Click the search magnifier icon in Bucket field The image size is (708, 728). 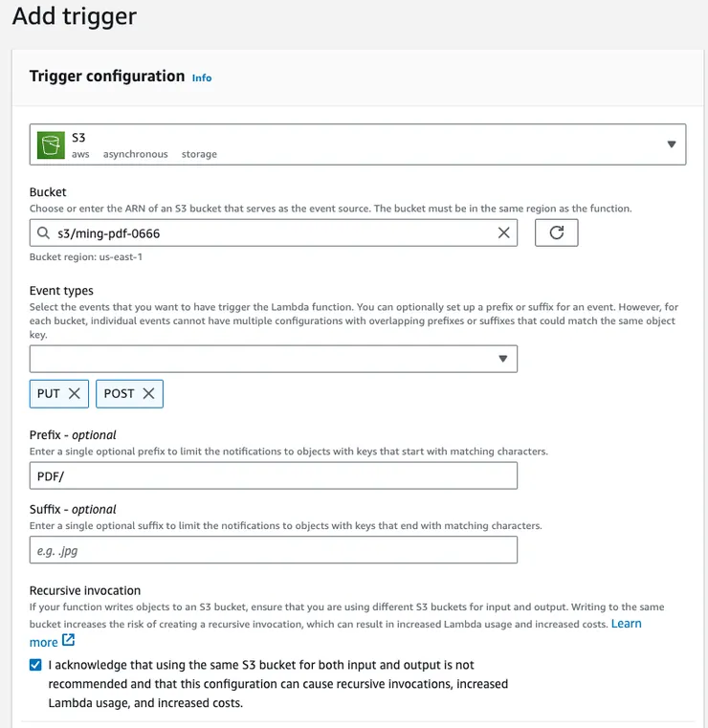(x=43, y=232)
